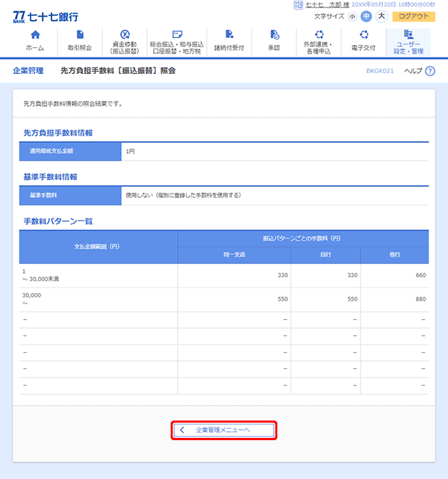Screen dimensions: 448x479
Task: Click the Home (ホーム) house icon
Action: coord(35,34)
